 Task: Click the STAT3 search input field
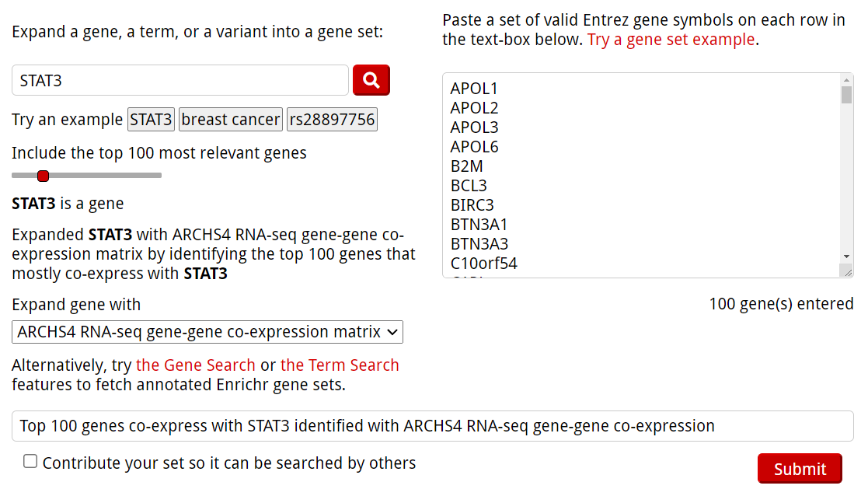pyautogui.click(x=180, y=80)
